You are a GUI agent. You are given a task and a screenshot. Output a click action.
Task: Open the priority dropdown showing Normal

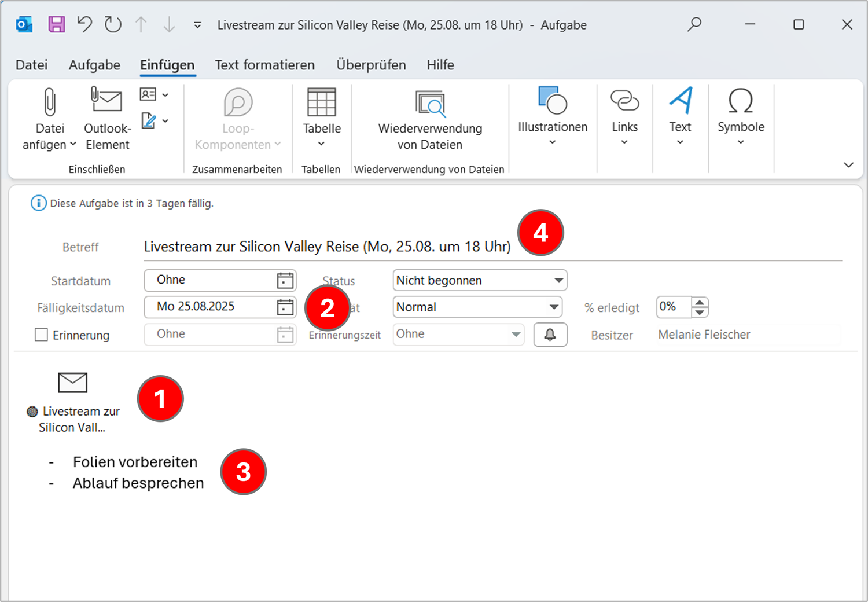pyautogui.click(x=477, y=307)
